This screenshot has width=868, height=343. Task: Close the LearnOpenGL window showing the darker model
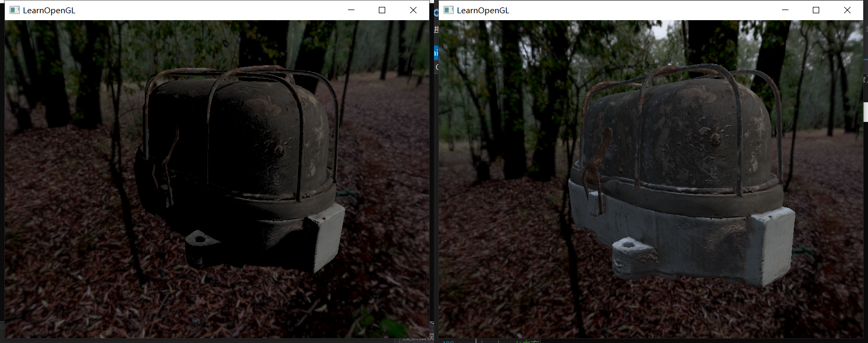point(413,10)
